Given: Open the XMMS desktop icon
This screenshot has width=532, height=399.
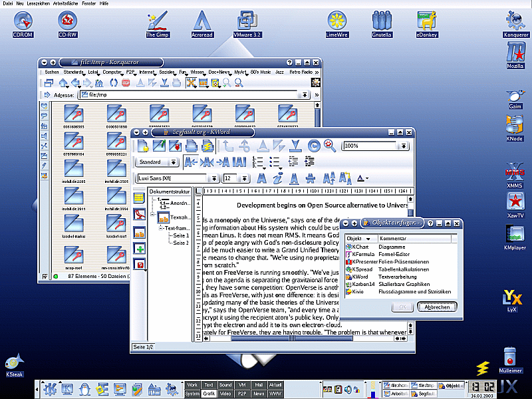Looking at the screenshot, I should coord(515,176).
